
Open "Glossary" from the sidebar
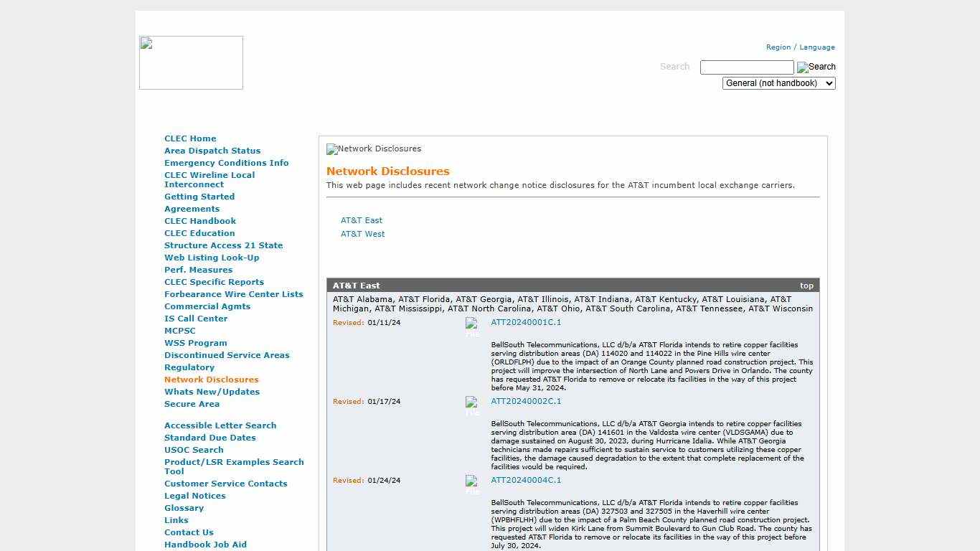[x=184, y=508]
